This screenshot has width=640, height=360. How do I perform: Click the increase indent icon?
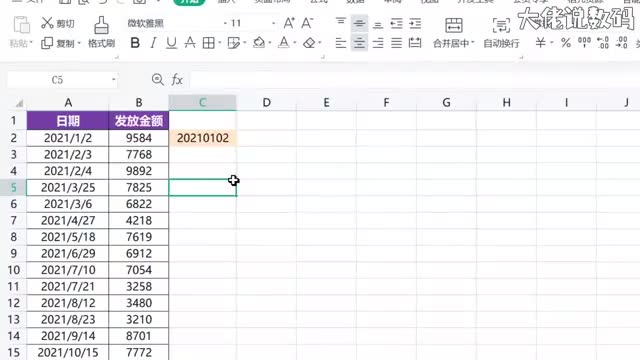pos(415,24)
